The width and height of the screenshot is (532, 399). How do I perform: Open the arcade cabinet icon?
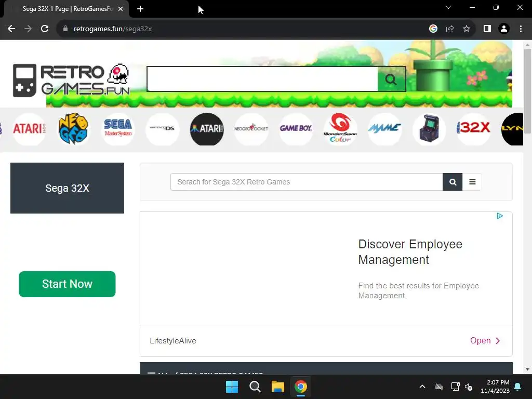[x=429, y=129]
